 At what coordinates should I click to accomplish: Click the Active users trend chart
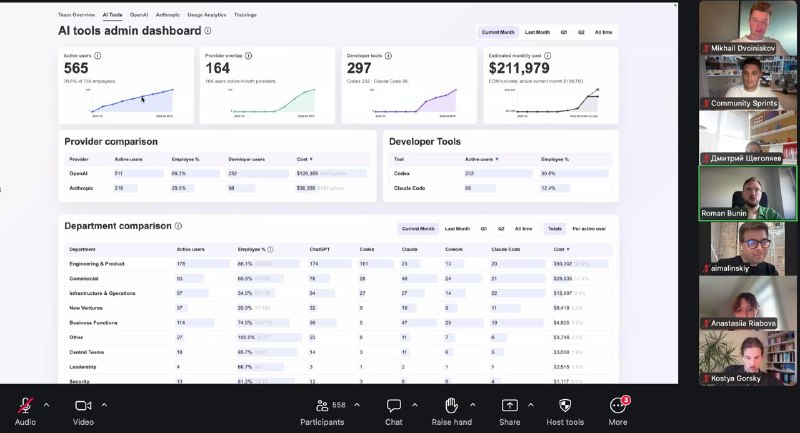click(x=130, y=102)
